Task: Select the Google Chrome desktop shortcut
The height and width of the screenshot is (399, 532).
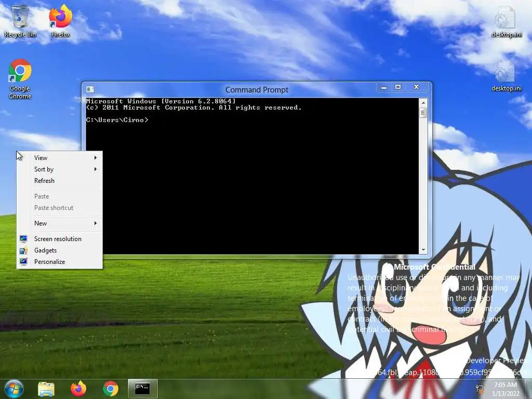Action: point(20,79)
